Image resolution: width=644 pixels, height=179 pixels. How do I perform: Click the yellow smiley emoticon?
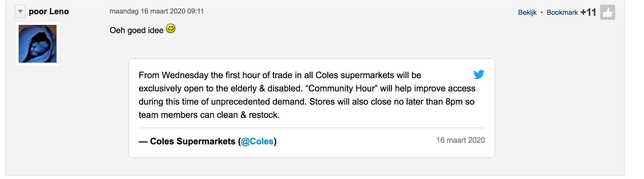click(x=171, y=29)
